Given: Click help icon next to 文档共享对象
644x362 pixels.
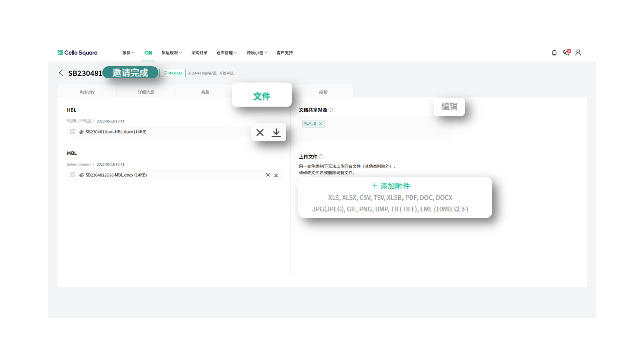Looking at the screenshot, I should coord(331,110).
